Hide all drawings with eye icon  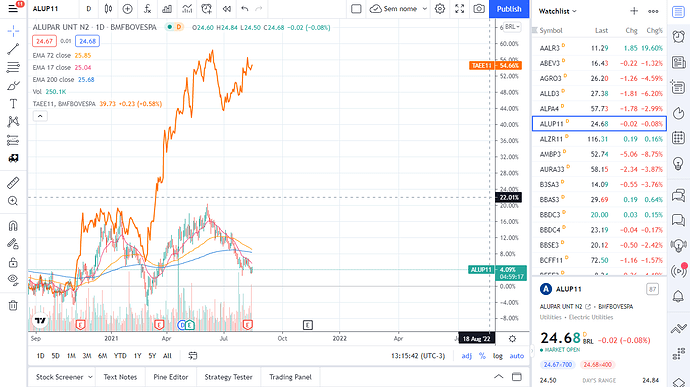13,280
